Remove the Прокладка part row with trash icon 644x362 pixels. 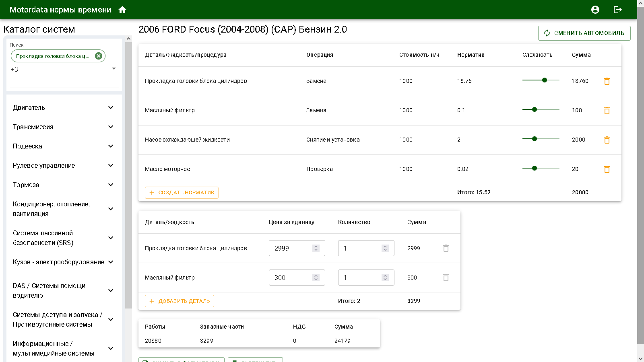(446, 248)
